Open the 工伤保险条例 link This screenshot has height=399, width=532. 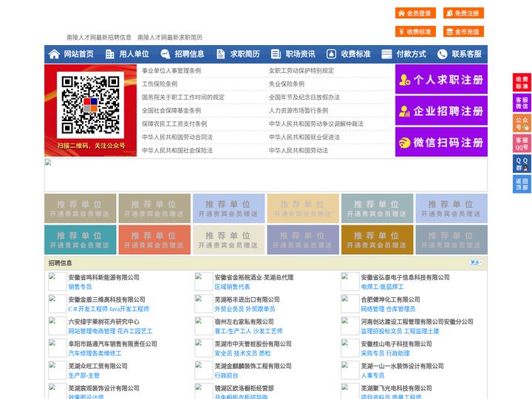[160, 83]
